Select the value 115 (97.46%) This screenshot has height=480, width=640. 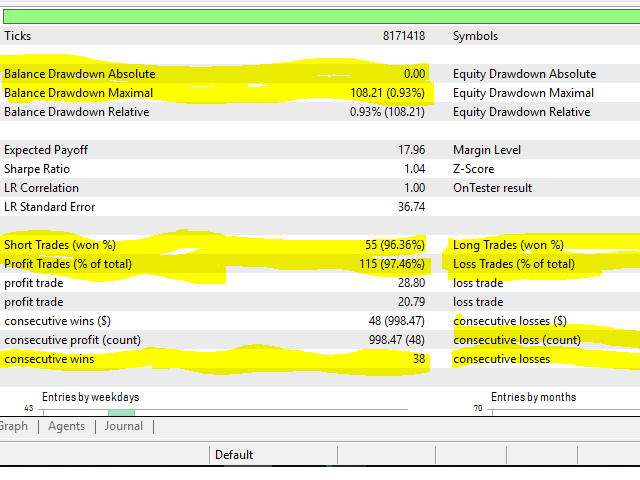coord(392,264)
